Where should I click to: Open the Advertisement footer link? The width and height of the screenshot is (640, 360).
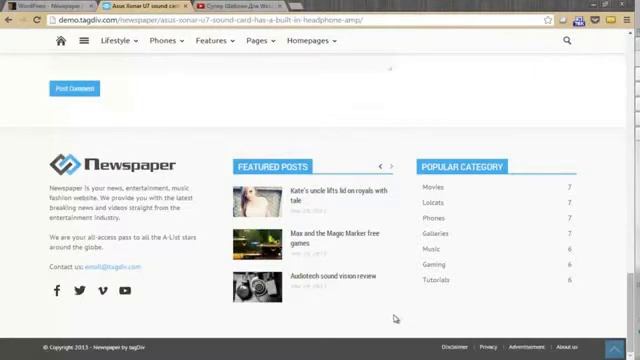(x=527, y=347)
